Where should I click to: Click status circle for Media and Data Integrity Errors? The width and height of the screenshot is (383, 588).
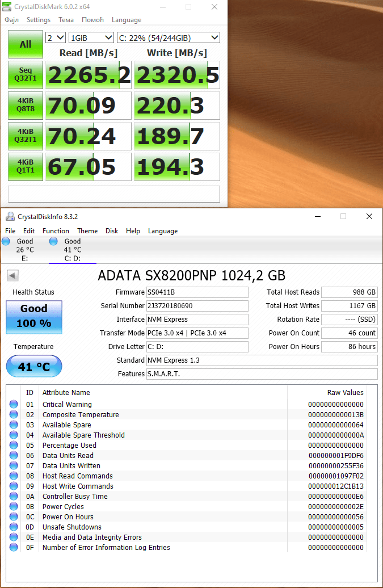click(14, 537)
